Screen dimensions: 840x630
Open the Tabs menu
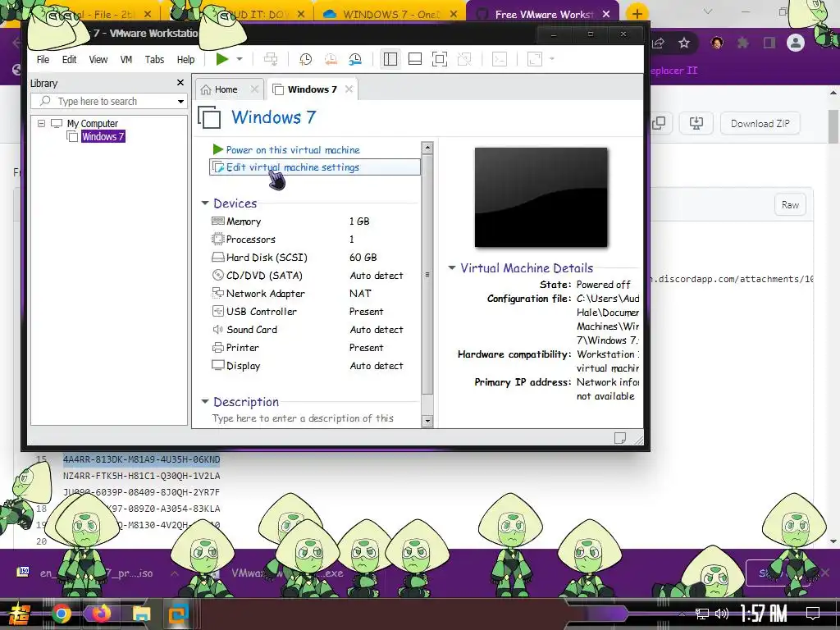coord(154,59)
